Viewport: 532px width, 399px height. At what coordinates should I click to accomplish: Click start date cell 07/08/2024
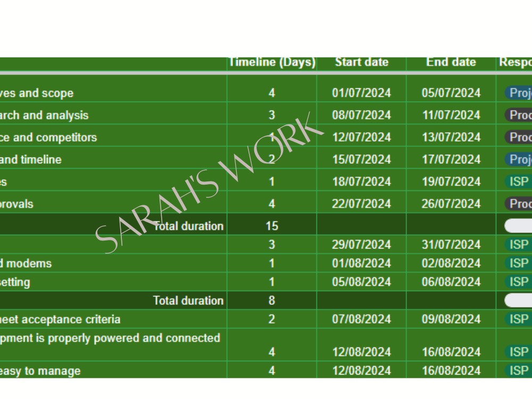pos(362,319)
